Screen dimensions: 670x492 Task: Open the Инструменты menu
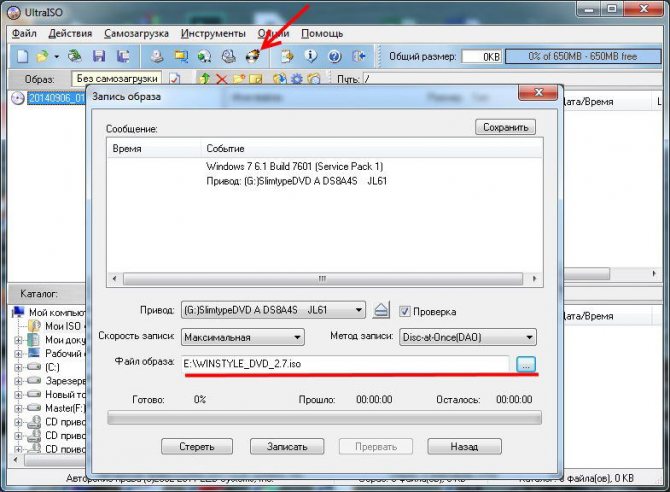[x=213, y=33]
